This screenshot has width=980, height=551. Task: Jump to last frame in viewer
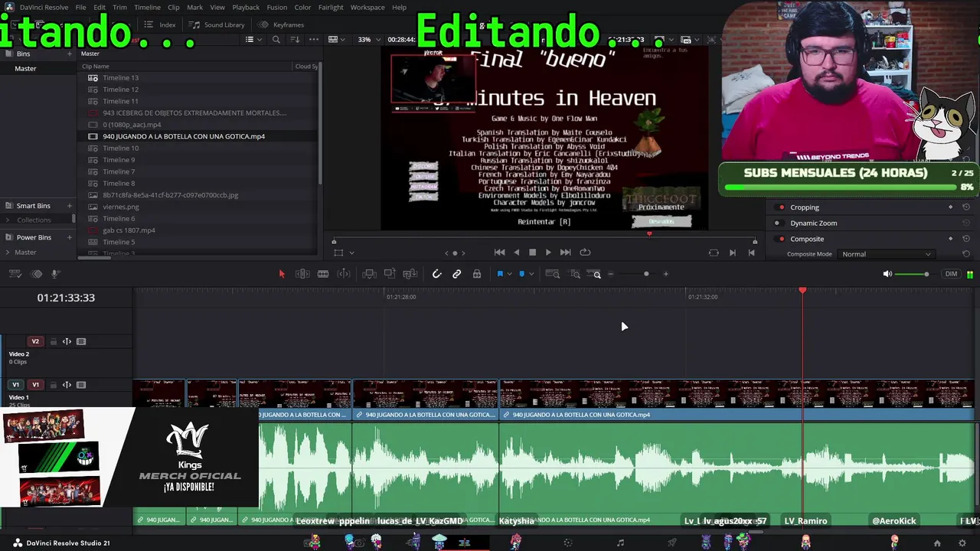point(565,253)
